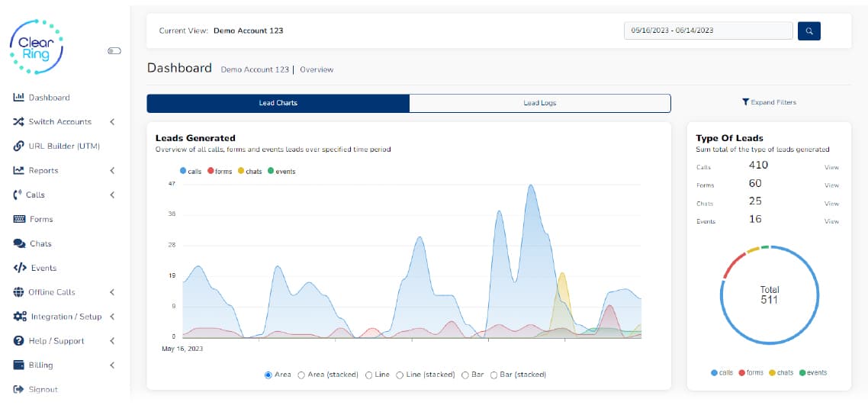
Task: Click the date range input field
Action: tap(708, 31)
